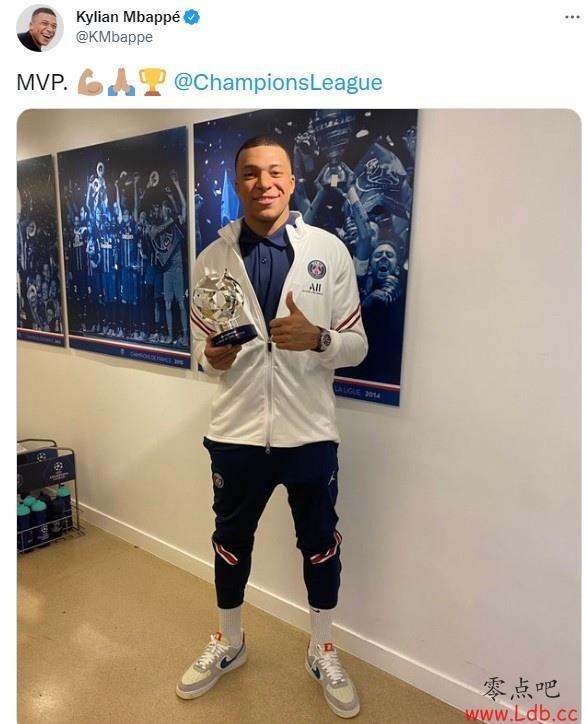The width and height of the screenshot is (587, 724).
Task: Click the flexed biceps emoji
Action: (90, 82)
